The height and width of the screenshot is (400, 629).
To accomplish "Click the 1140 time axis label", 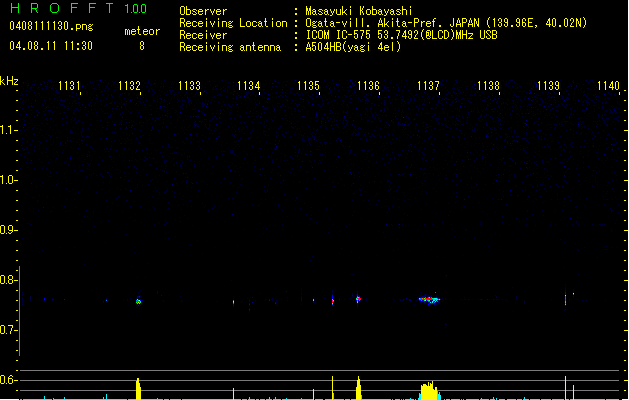I will tap(609, 86).
